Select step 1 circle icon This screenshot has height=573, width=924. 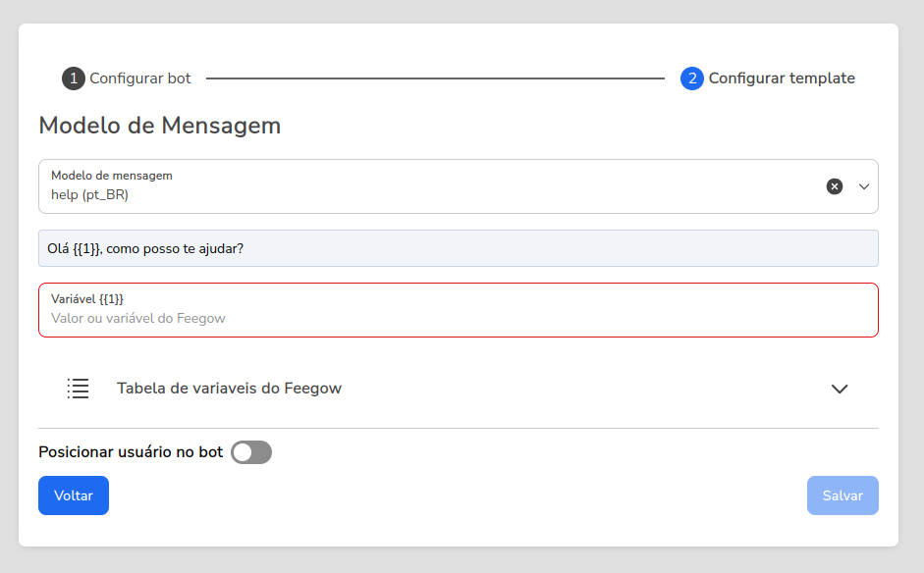click(x=73, y=78)
